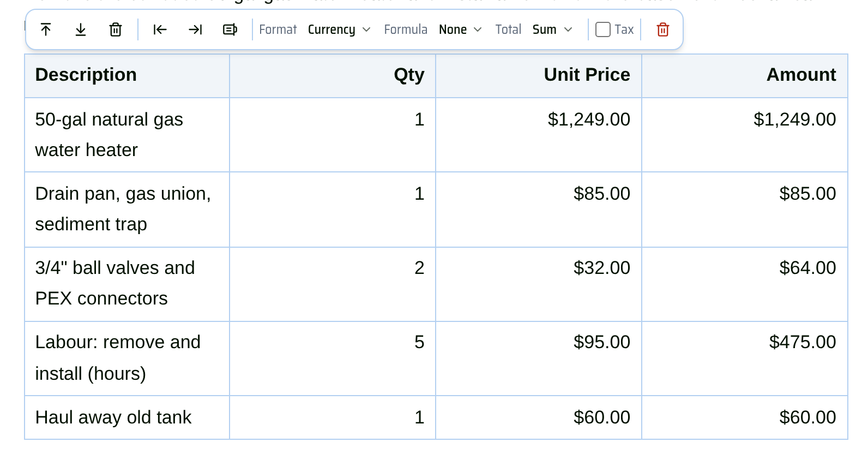Click the $64.00 amount cell

coord(745,284)
